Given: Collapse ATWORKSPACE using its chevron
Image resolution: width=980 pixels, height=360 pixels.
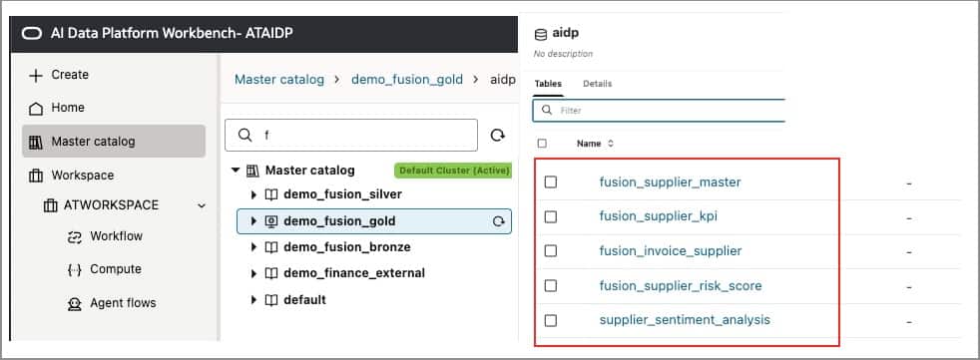Looking at the screenshot, I should click(202, 205).
